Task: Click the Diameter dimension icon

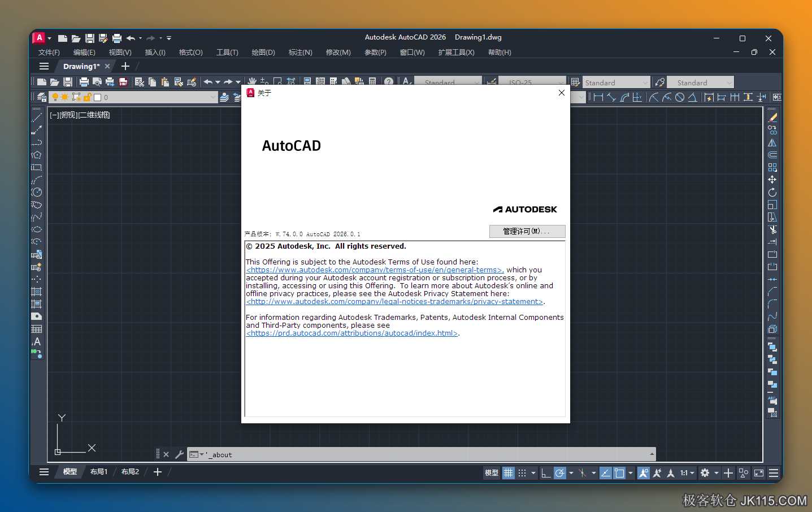Action: [x=680, y=97]
